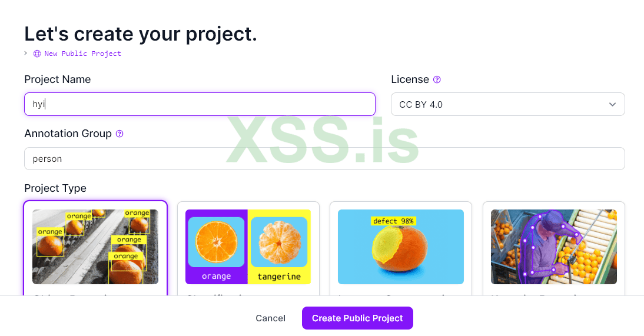Click the License dropdown chevron arrow
The height and width of the screenshot is (336, 644).
pos(612,104)
